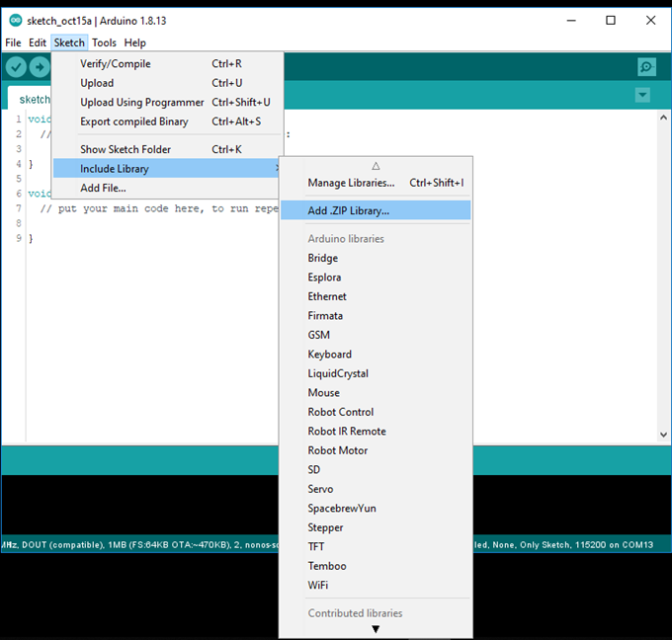
Task: Click the Arduino logo in the title bar
Action: (16, 20)
